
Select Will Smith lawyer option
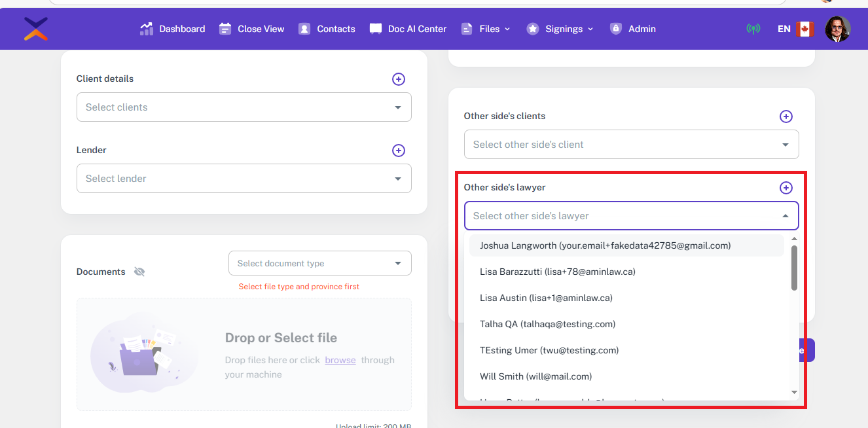(x=535, y=376)
